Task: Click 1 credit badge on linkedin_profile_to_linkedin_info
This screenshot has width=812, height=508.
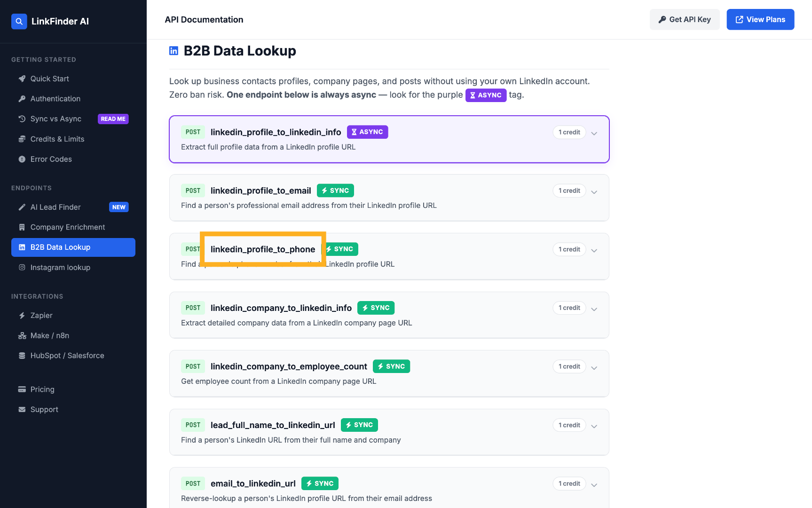Action: tap(569, 132)
